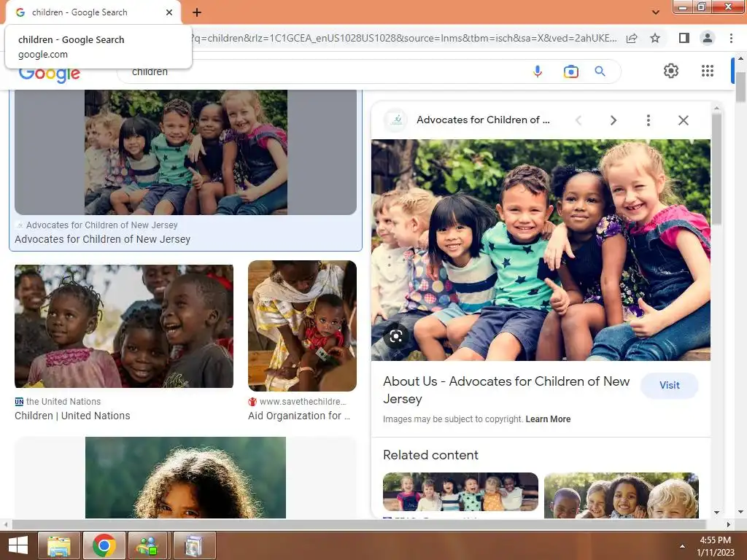747x560 pixels.
Task: Open the United Nations children image
Action: tap(124, 326)
